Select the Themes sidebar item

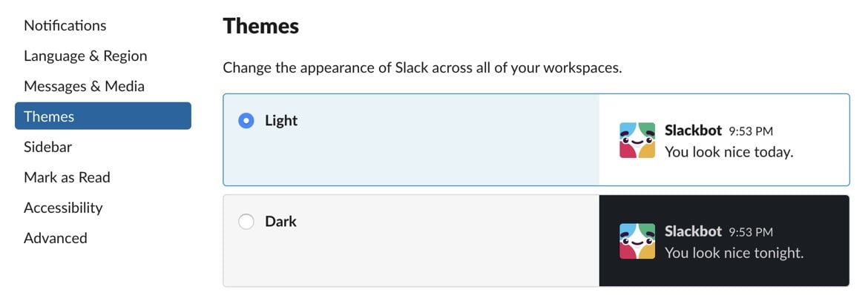(103, 116)
